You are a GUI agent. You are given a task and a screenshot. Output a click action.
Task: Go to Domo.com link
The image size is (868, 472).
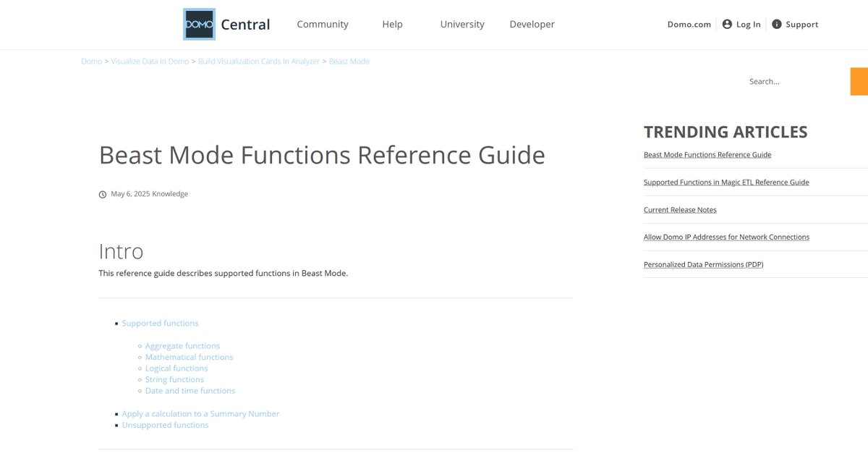click(x=689, y=24)
